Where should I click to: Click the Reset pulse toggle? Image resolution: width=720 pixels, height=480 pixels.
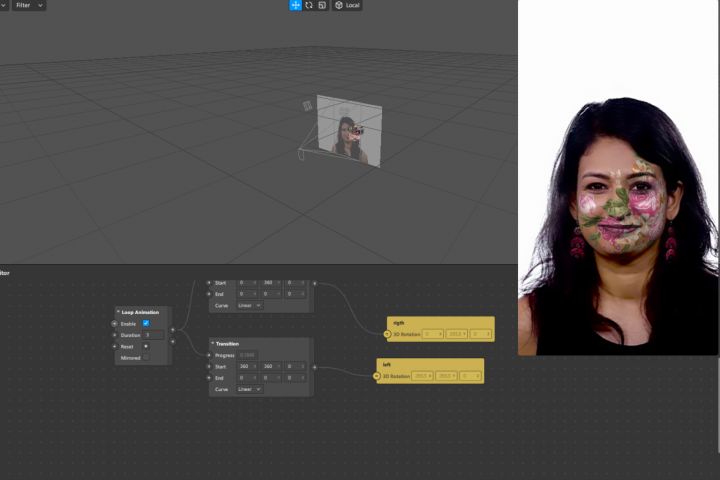tap(146, 346)
